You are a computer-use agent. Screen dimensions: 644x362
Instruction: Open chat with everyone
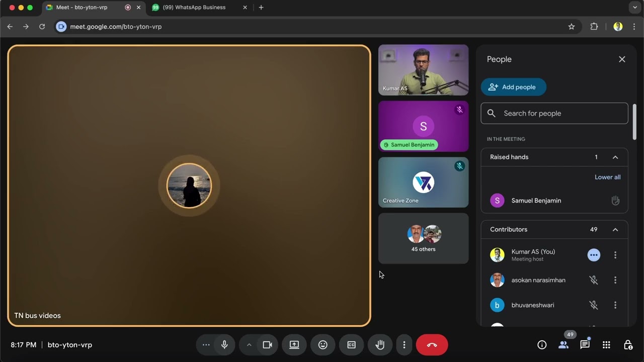[585, 345]
